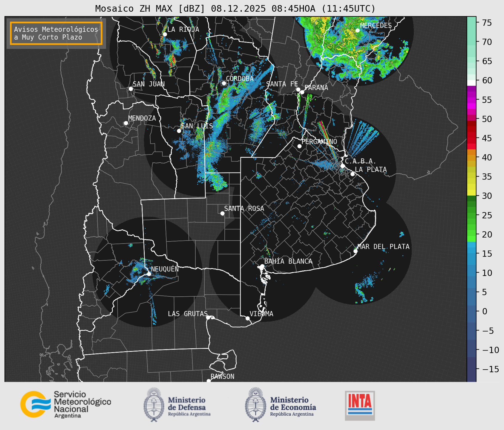Click the PARANÁ label

point(316,88)
